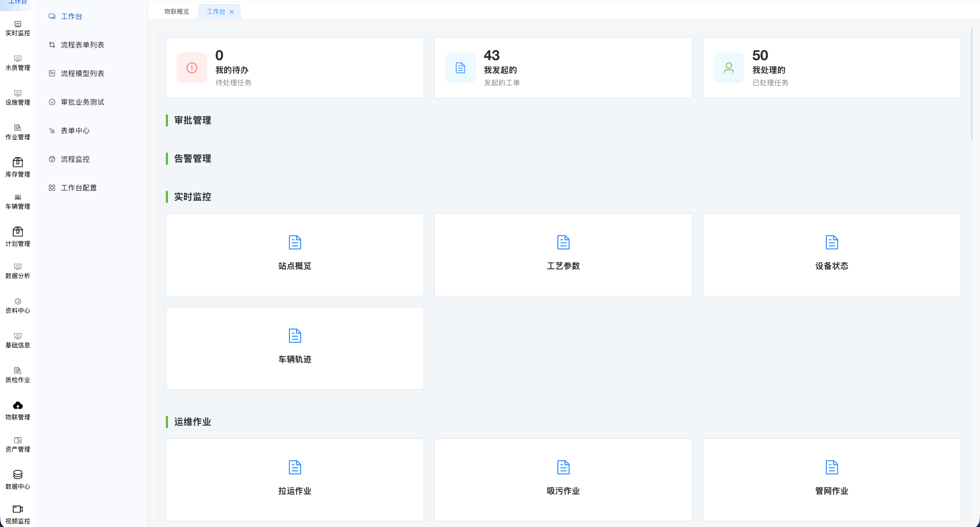Open the 站点概览 card
The height and width of the screenshot is (527, 980).
click(x=295, y=255)
